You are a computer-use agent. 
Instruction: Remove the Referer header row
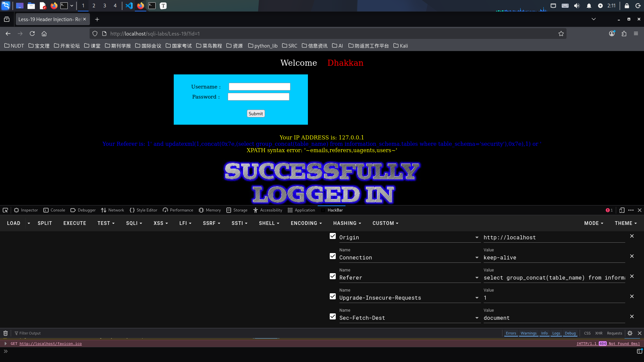(632, 276)
